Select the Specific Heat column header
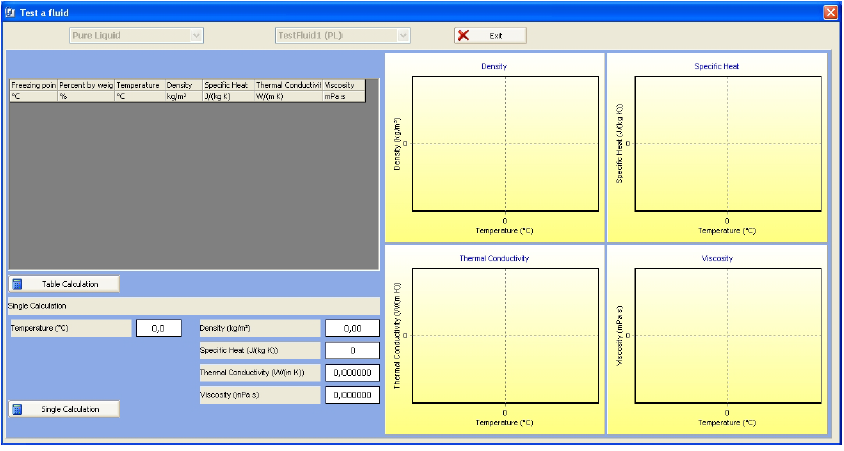The height and width of the screenshot is (451, 844). tap(228, 85)
